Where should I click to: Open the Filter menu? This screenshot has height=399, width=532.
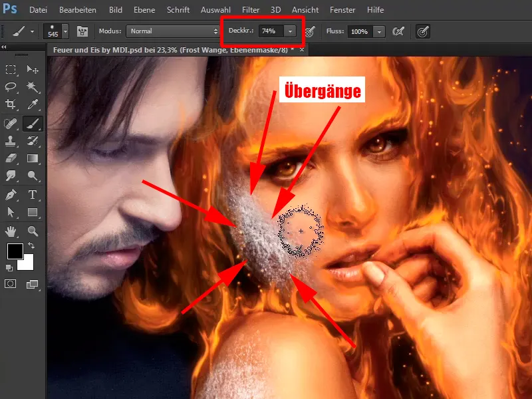251,10
